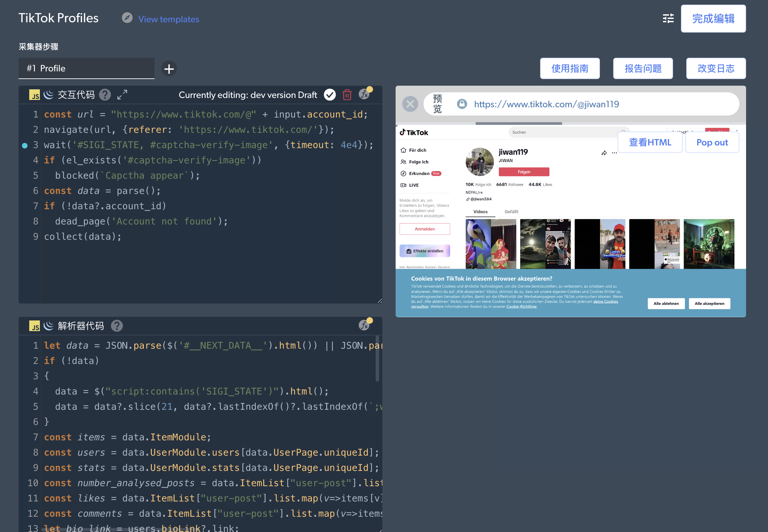Click 查看HTML button in preview

click(650, 142)
